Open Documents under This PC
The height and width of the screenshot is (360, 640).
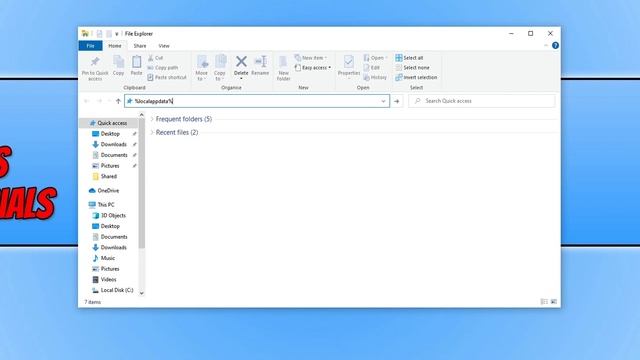pos(113,237)
